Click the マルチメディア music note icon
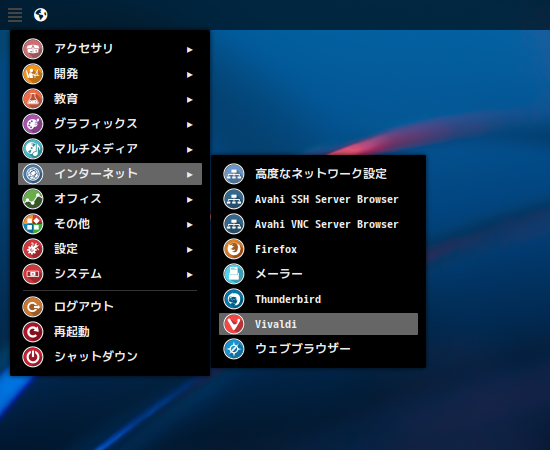 tap(33, 149)
